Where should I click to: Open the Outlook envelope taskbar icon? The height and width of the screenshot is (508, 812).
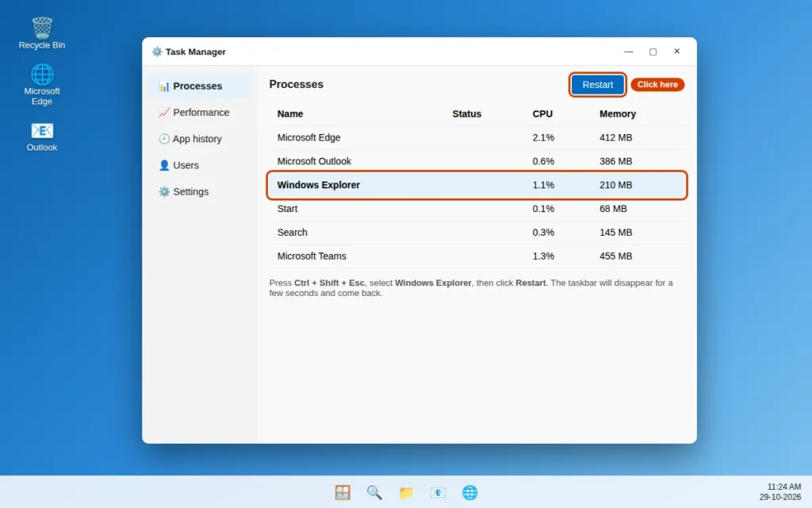pyautogui.click(x=438, y=492)
